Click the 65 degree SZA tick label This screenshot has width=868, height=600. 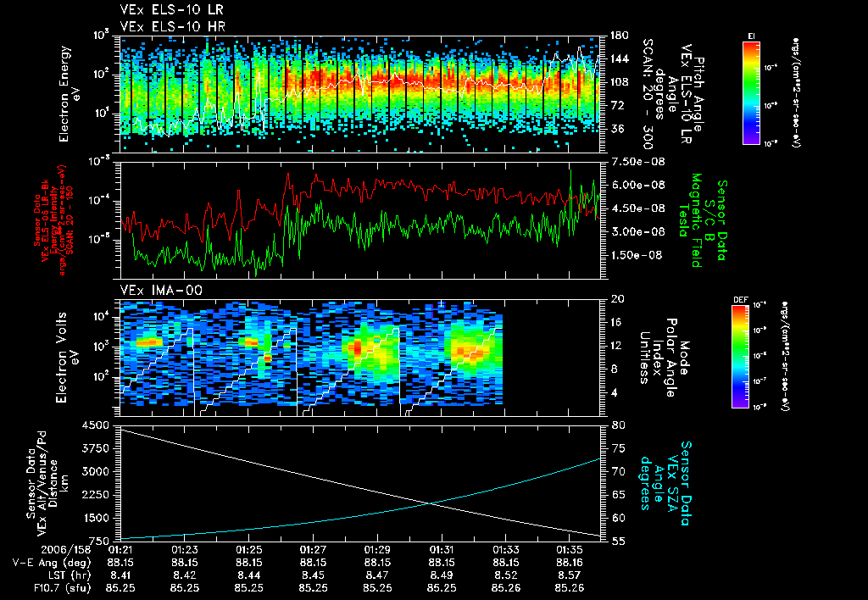pos(618,495)
